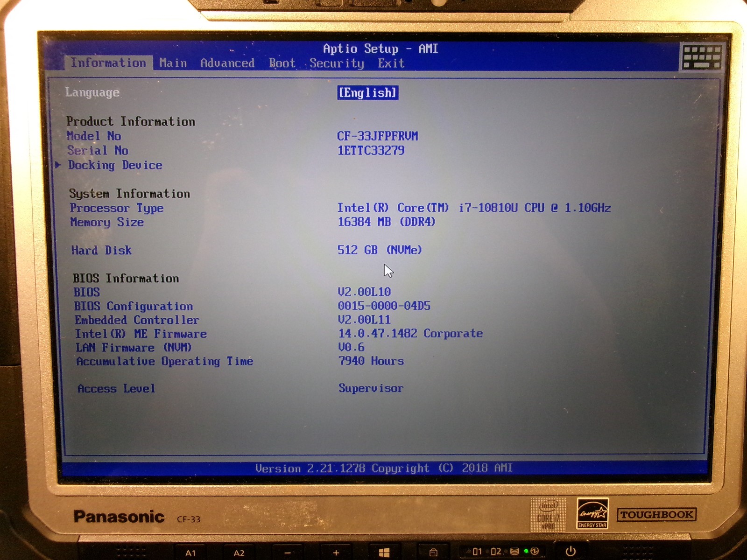Screen dimensions: 747x560
Task: Click the Processor Type label
Action: [117, 208]
